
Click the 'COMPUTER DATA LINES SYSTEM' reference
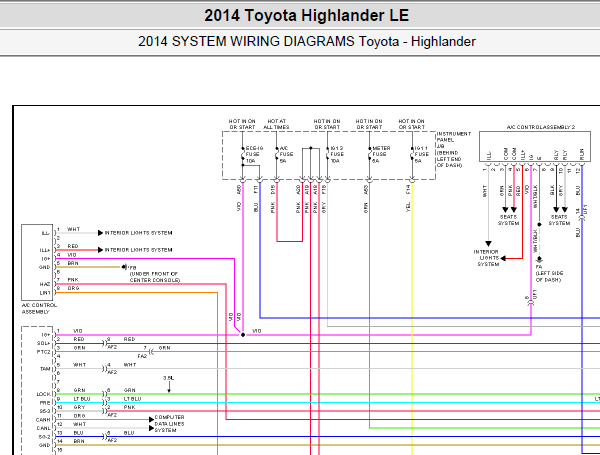click(x=169, y=424)
